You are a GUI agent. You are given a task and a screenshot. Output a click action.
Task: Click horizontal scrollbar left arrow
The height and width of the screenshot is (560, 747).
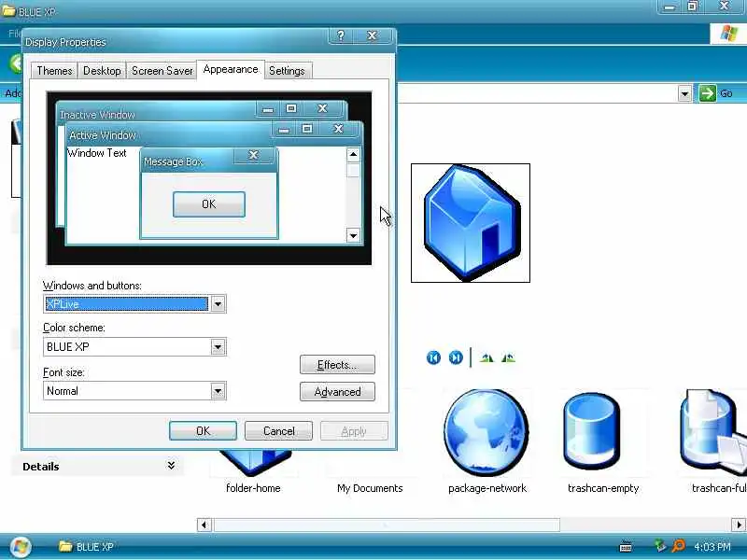(x=204, y=525)
